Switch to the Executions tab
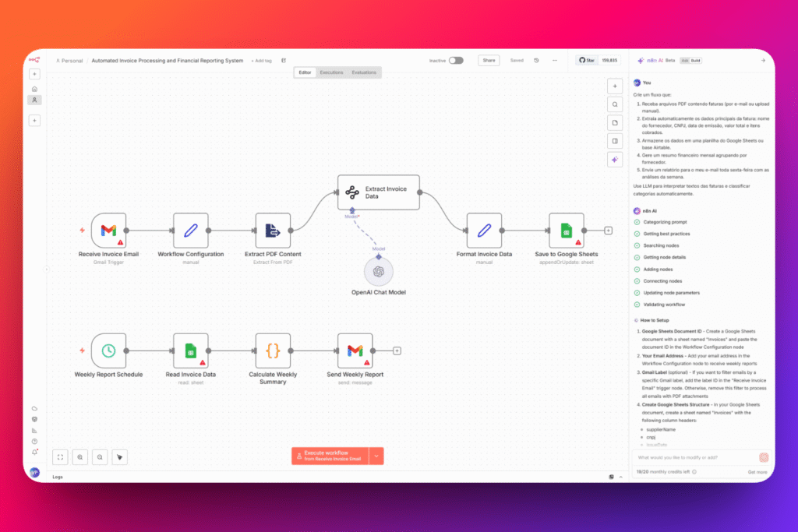The image size is (798, 532). pos(331,72)
